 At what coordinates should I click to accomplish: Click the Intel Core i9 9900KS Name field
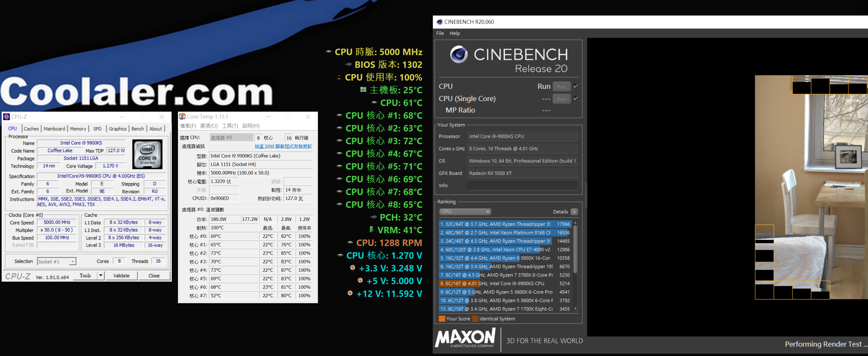(81, 143)
